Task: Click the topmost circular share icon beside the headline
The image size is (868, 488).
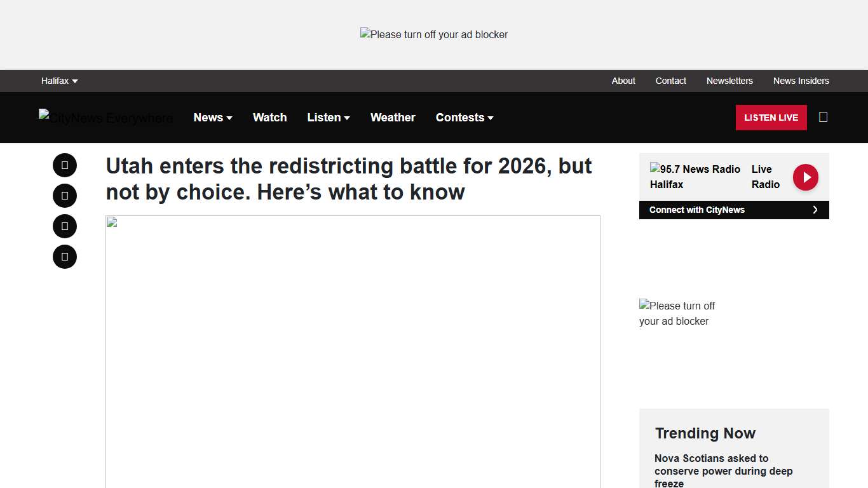Action: [65, 165]
